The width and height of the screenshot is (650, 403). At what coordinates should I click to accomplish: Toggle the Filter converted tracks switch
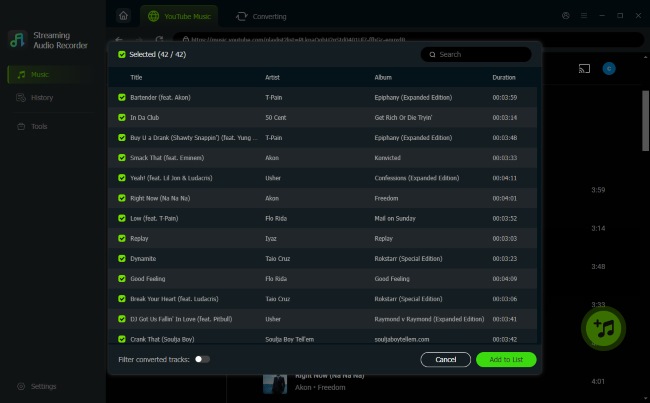(202, 359)
